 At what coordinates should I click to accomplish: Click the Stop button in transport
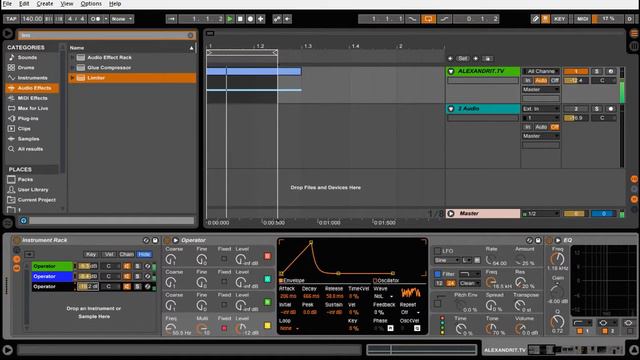240,19
